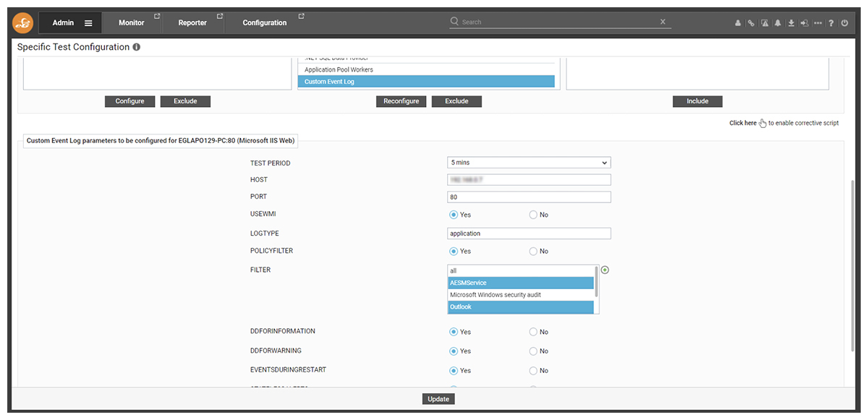Click the chain link icon in header

click(x=751, y=23)
